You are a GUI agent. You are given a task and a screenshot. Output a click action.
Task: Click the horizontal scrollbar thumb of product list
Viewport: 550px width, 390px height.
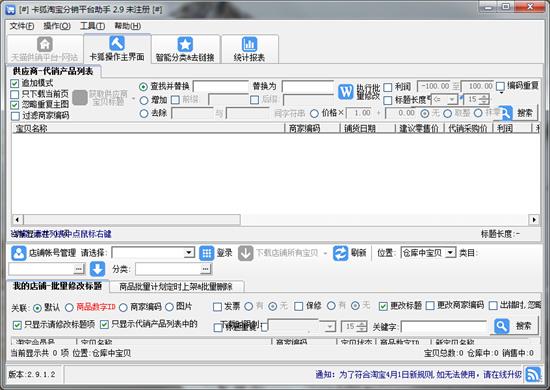pyautogui.click(x=132, y=220)
